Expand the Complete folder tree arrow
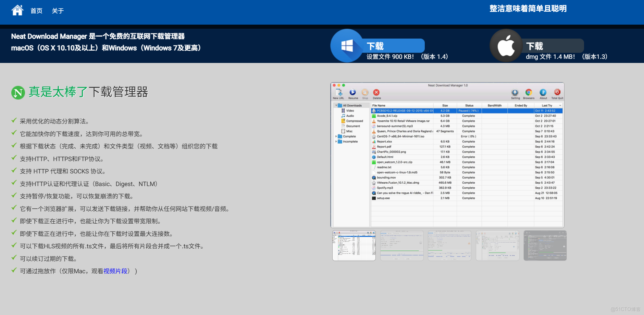644x315 pixels. pos(336,136)
